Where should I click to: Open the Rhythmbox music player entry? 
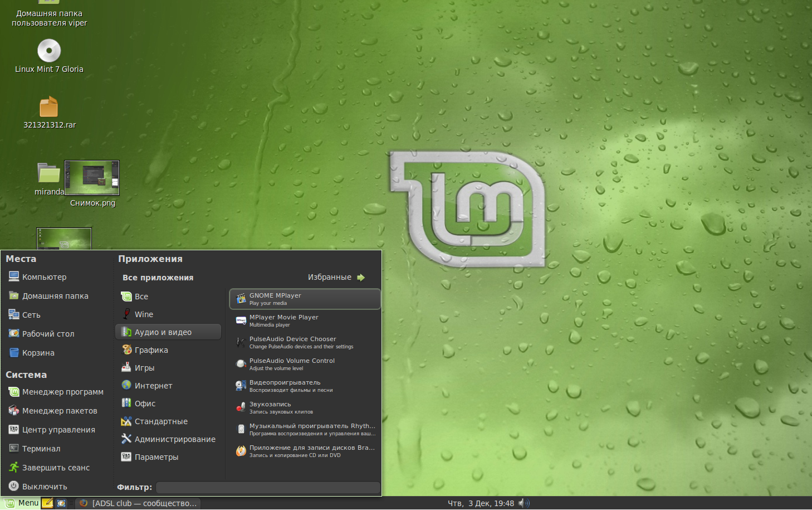(x=304, y=429)
